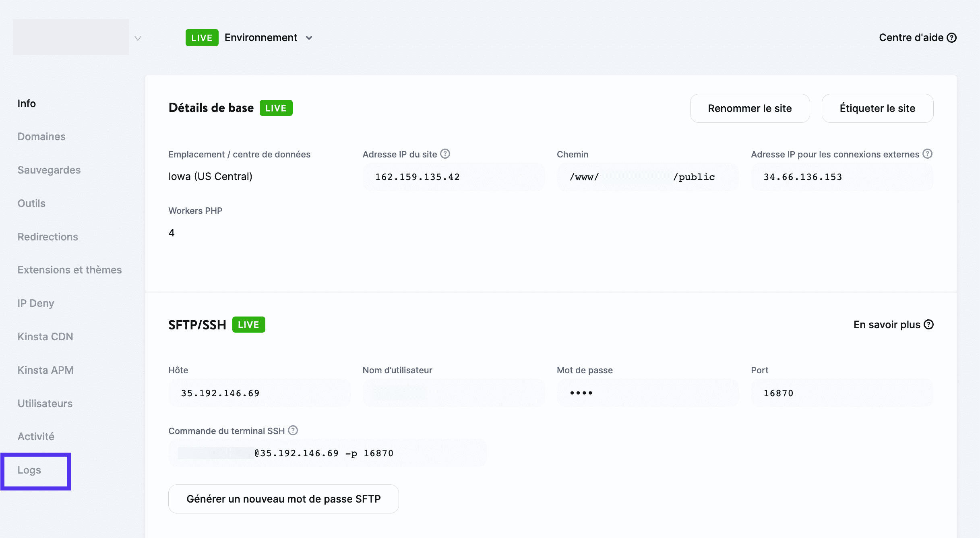This screenshot has width=980, height=538.
Task: Generate a new SFTP password
Action: 283,499
